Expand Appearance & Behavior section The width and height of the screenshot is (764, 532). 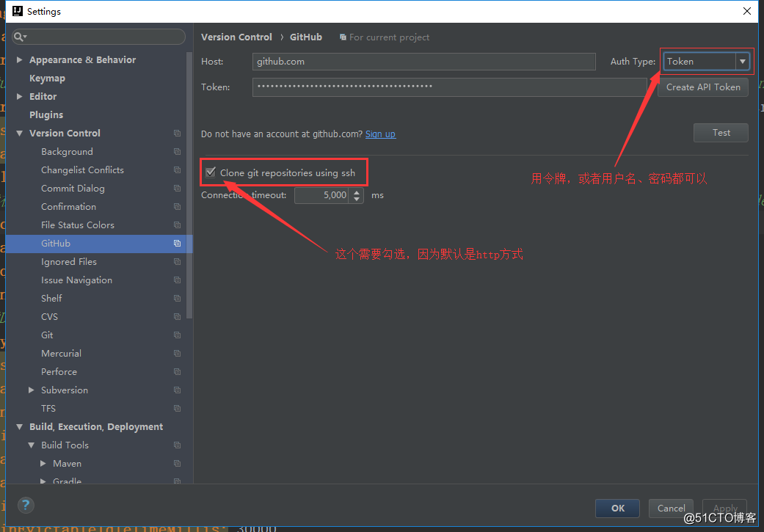(20, 60)
